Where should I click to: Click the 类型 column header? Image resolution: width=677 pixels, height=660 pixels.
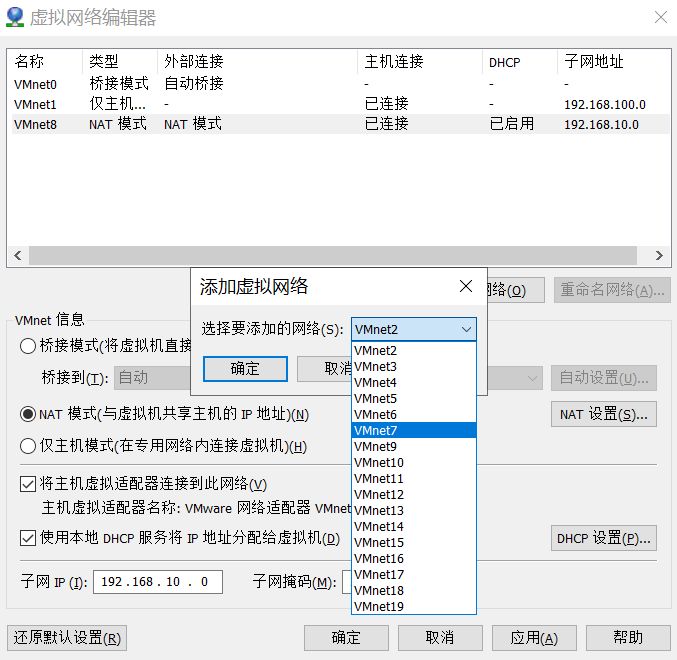(120, 62)
